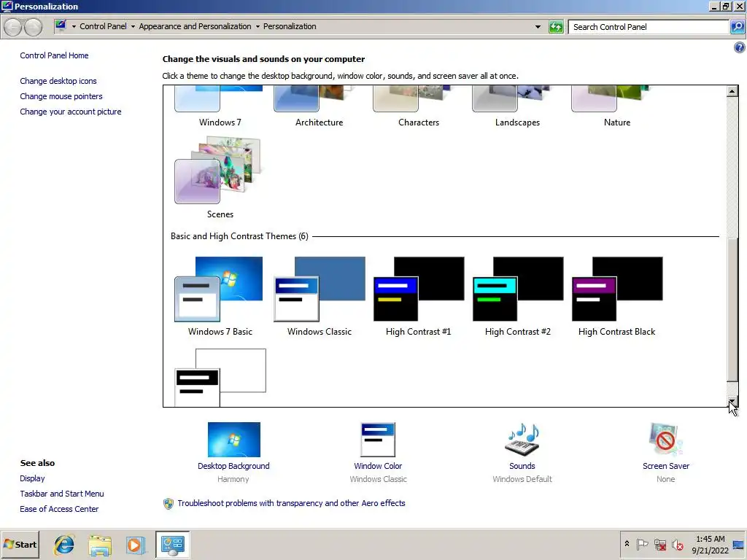Screen dimensions: 747x560
Task: Open Taskbar and Start Menu link
Action: pyautogui.click(x=62, y=494)
